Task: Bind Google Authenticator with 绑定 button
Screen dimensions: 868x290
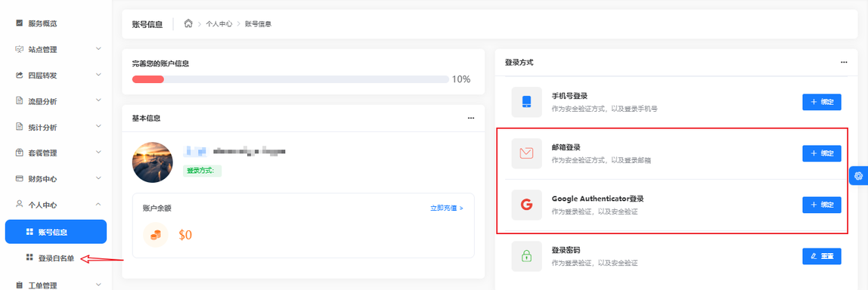Action: 822,205
